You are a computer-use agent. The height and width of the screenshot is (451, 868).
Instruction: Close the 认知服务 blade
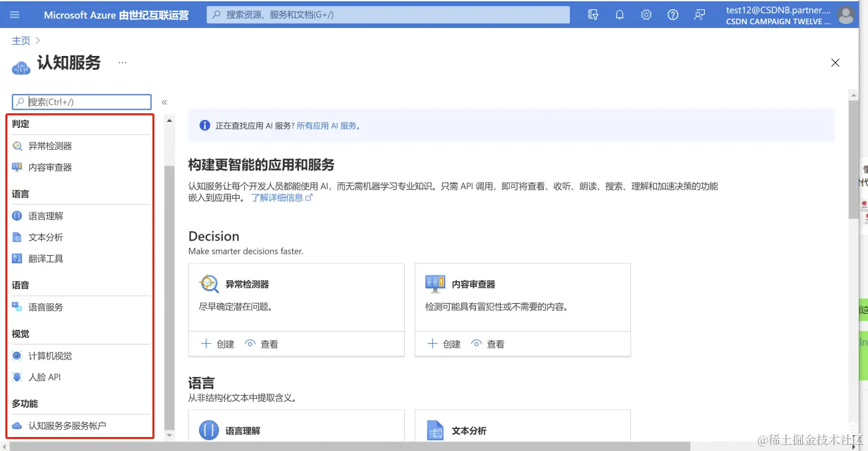[x=835, y=63]
